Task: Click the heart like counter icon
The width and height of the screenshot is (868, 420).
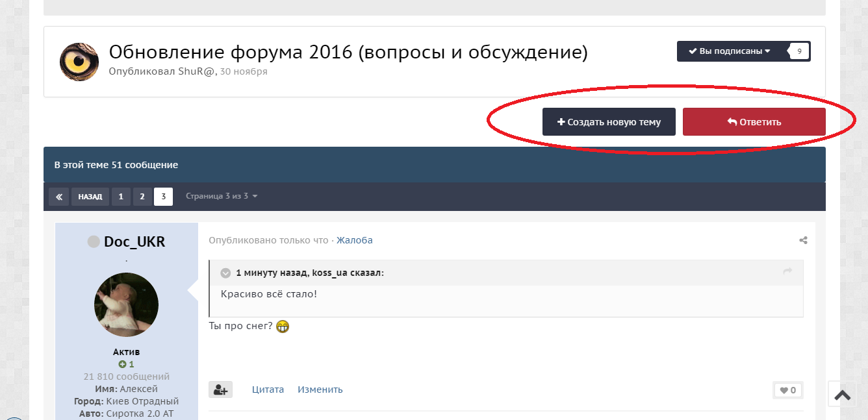Action: pos(788,390)
